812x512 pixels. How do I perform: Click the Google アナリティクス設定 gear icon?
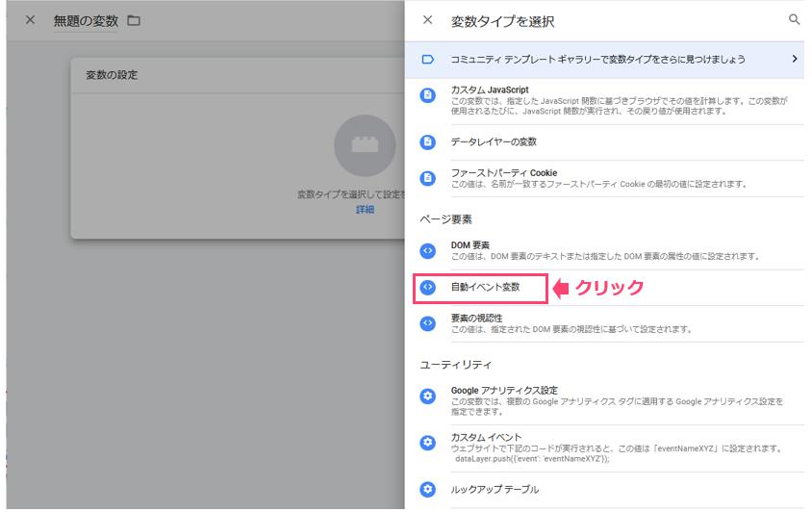point(428,397)
